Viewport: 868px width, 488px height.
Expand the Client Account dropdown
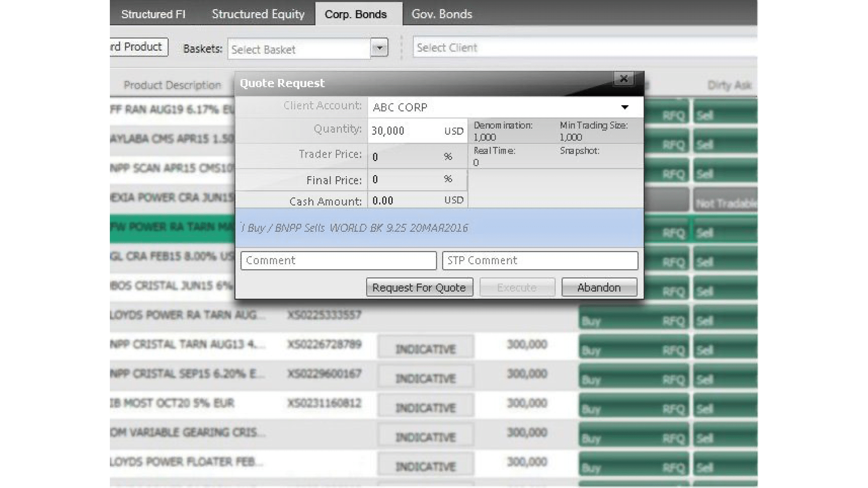point(624,108)
